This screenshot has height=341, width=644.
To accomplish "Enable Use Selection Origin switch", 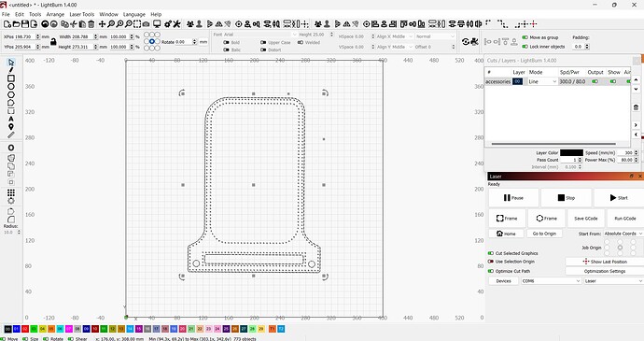I will click(x=490, y=262).
